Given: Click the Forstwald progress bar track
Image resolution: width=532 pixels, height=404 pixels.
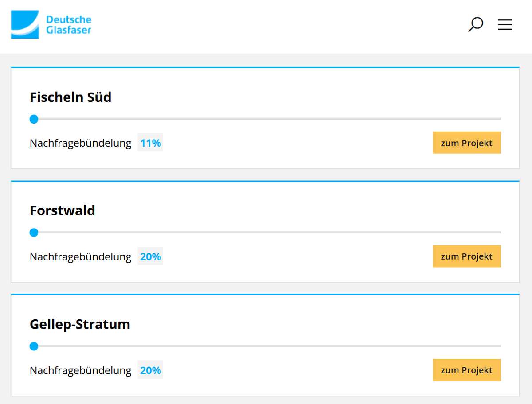Looking at the screenshot, I should coord(266,232).
